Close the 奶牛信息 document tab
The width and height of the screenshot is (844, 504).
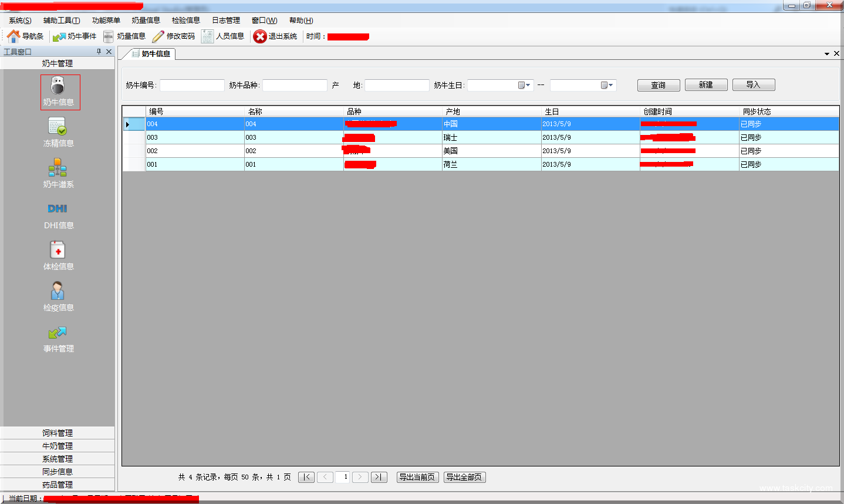836,53
